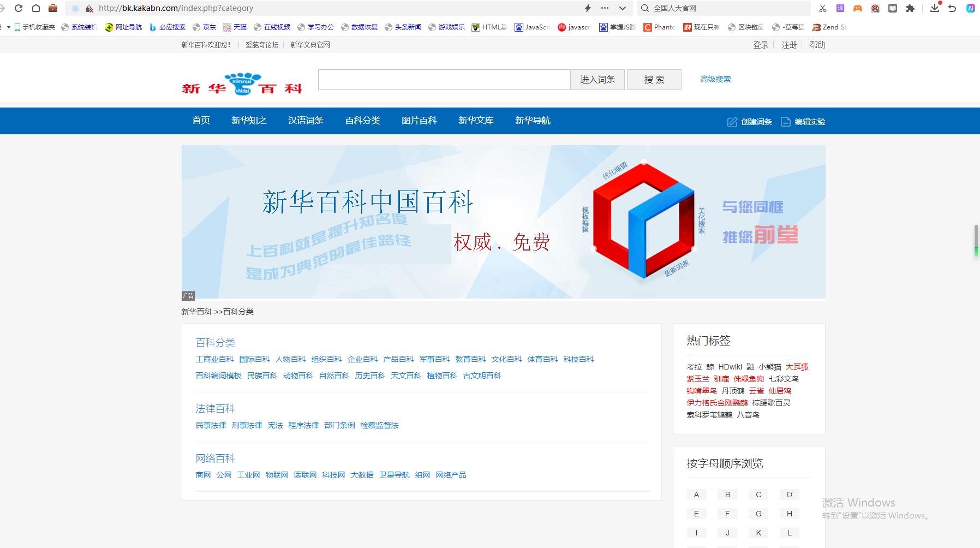Open the 科技百科 category link
The width and height of the screenshot is (980, 548).
coord(578,359)
